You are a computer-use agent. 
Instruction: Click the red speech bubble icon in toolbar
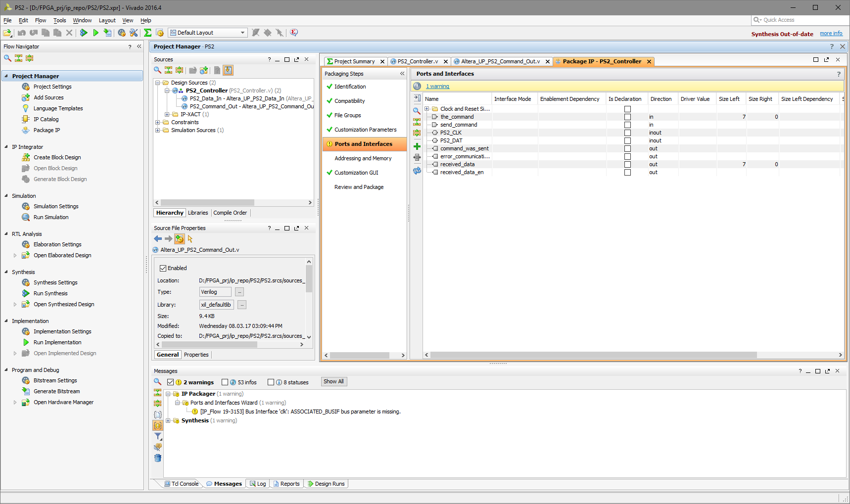294,33
